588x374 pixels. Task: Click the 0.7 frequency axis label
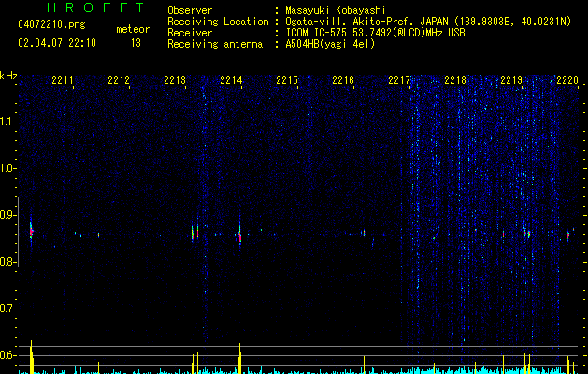coord(7,309)
